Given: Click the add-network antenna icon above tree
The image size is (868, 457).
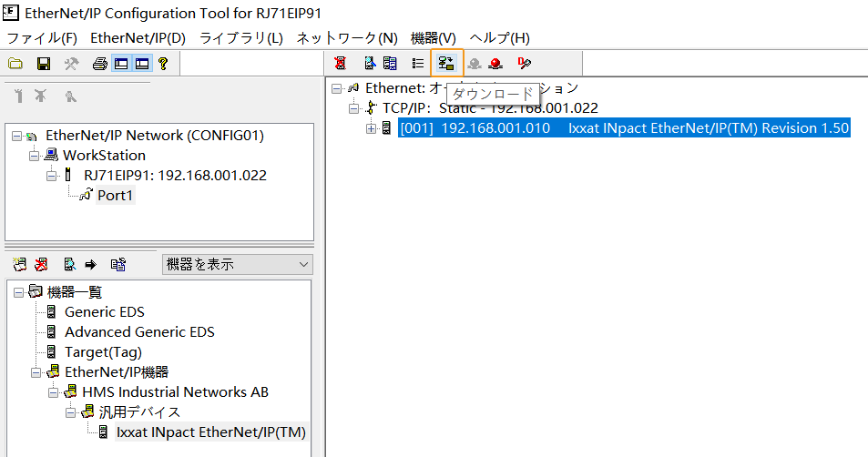Looking at the screenshot, I should click(x=19, y=96).
